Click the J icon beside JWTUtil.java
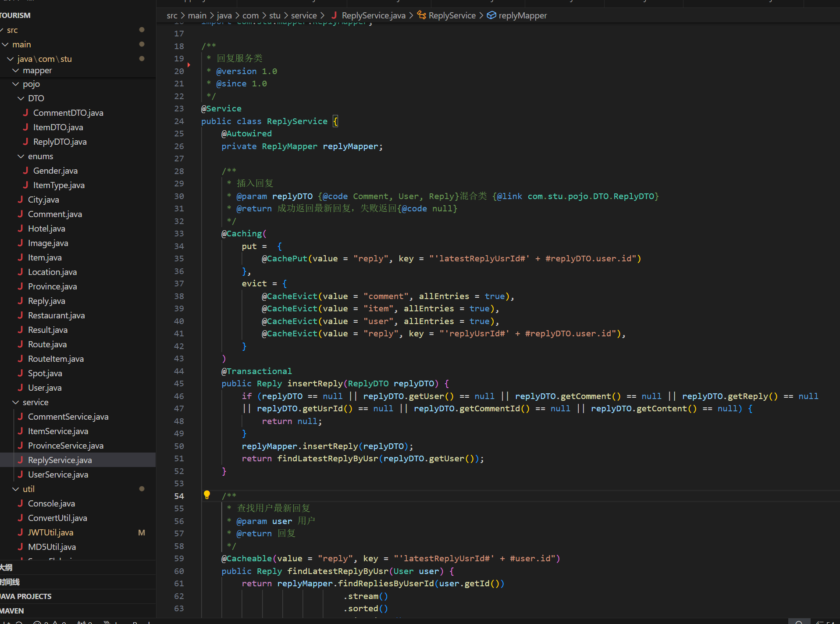840x624 pixels. [20, 532]
